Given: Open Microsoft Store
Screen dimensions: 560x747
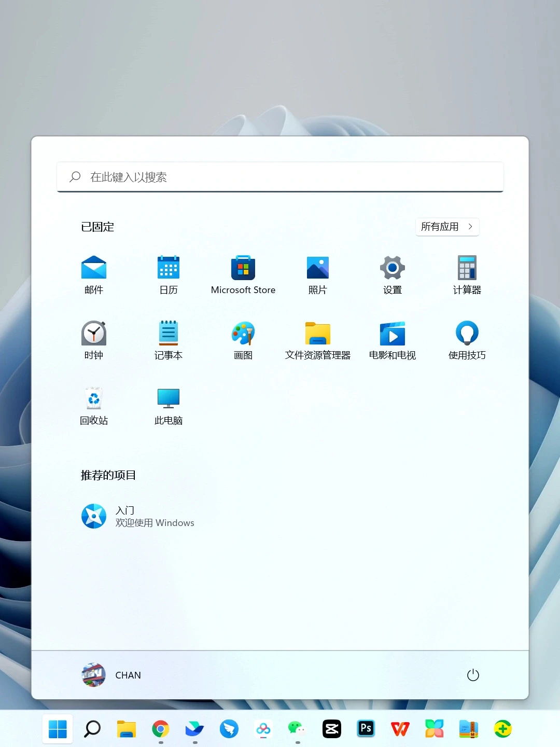Looking at the screenshot, I should 243,274.
